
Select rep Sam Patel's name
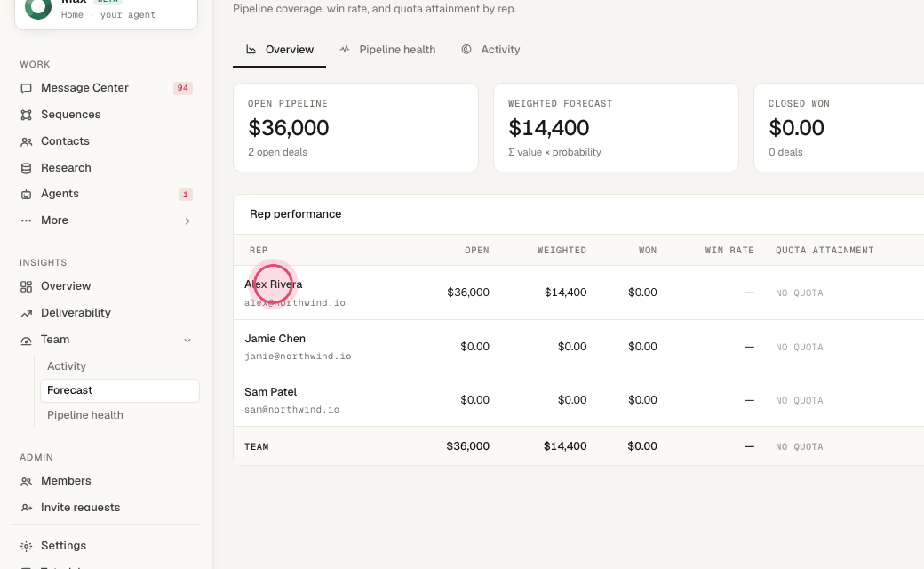click(x=270, y=391)
